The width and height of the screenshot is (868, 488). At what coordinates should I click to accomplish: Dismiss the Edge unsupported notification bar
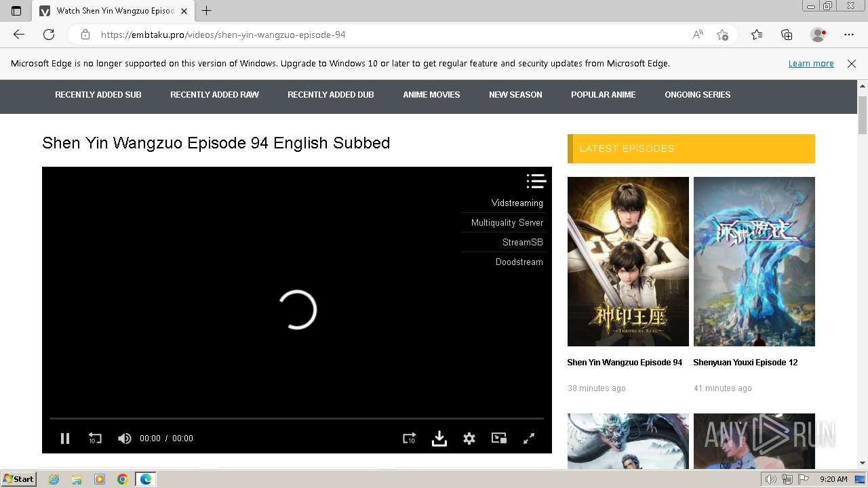tap(852, 63)
